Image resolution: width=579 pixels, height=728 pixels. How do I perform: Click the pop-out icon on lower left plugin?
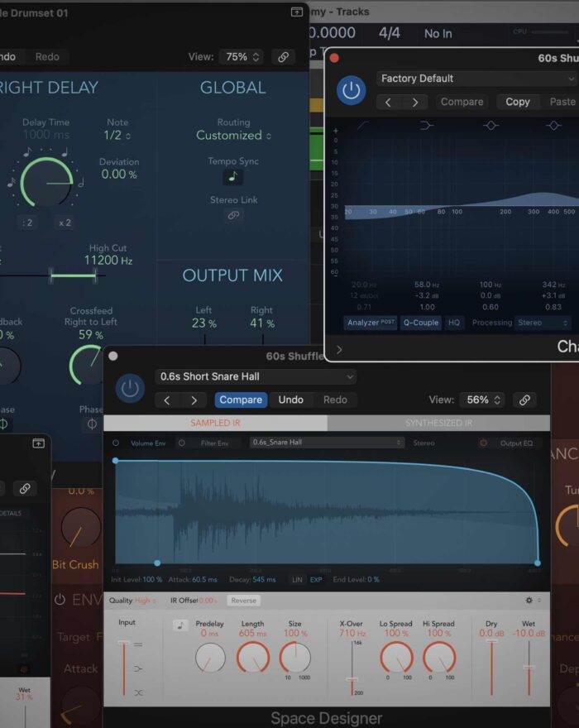click(x=39, y=443)
